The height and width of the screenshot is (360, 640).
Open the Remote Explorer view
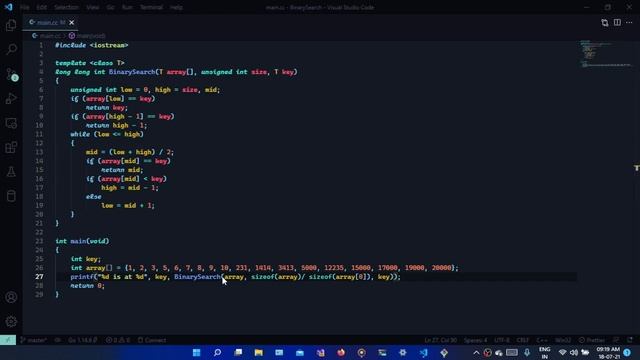11,123
